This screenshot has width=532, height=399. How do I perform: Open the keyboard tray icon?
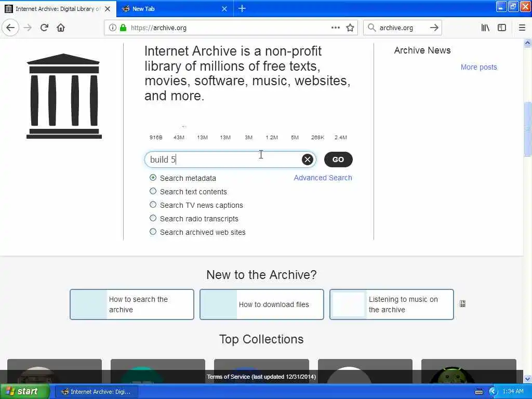(x=478, y=392)
